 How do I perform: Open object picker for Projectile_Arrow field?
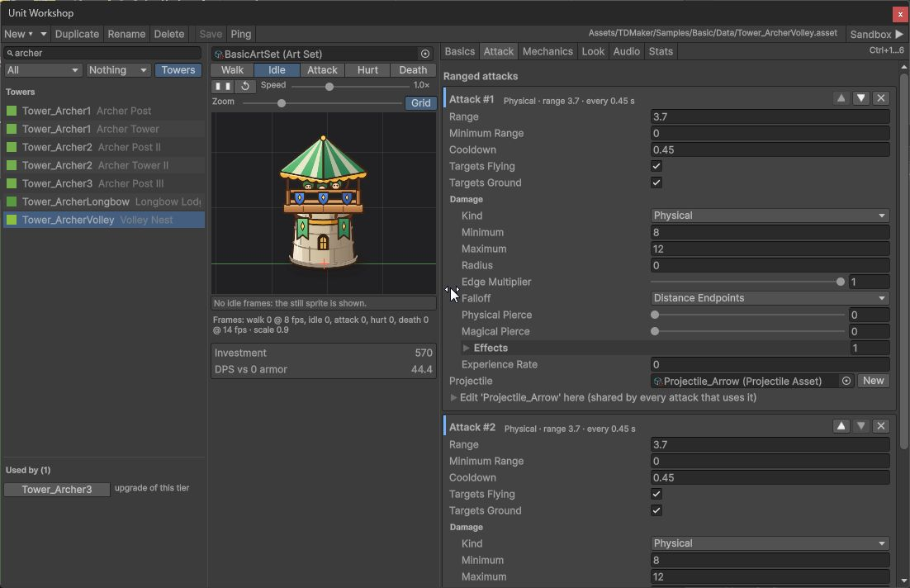846,381
